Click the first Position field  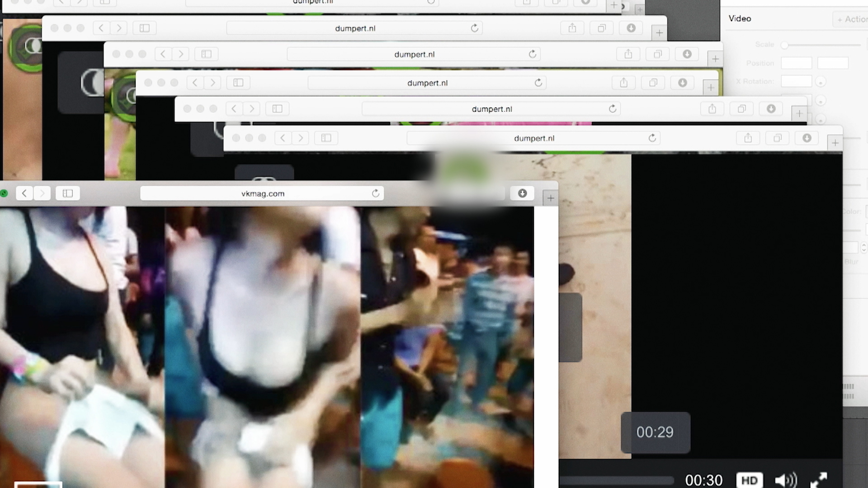tap(797, 63)
